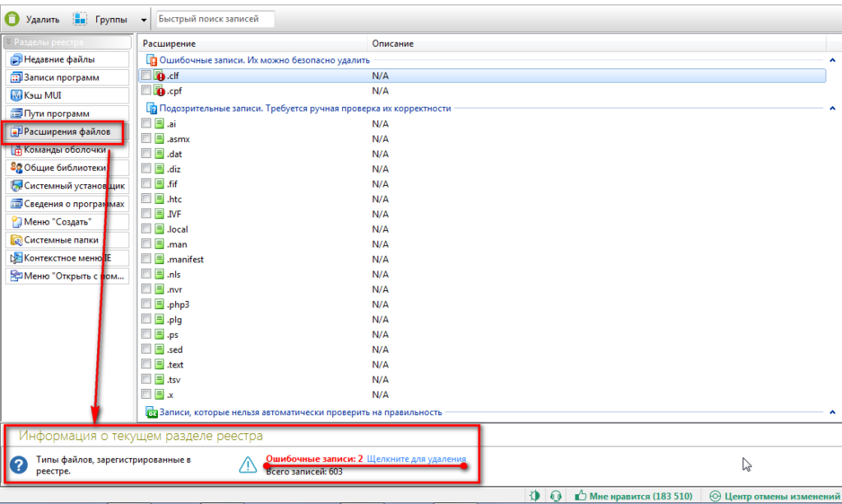Open the Недавние файлы registry section
The width and height of the screenshot is (842, 504).
66,59
